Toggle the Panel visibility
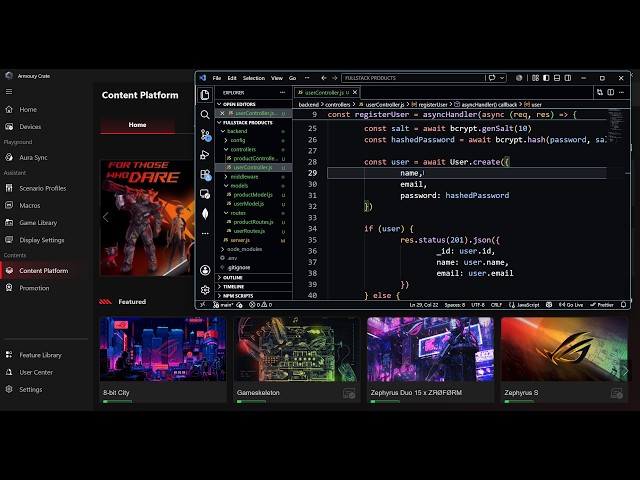This screenshot has height=480, width=640. click(557, 78)
